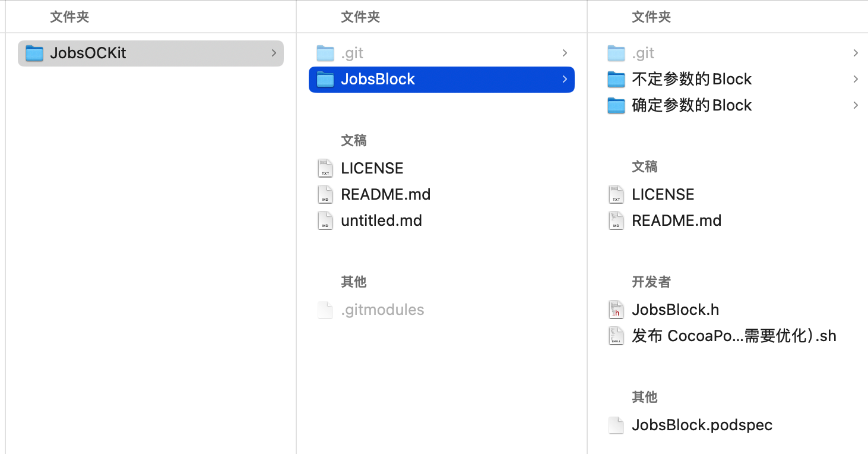Screen dimensions: 868x454
Task: Click the chevron on the JobsBlock row
Action: tap(565, 79)
